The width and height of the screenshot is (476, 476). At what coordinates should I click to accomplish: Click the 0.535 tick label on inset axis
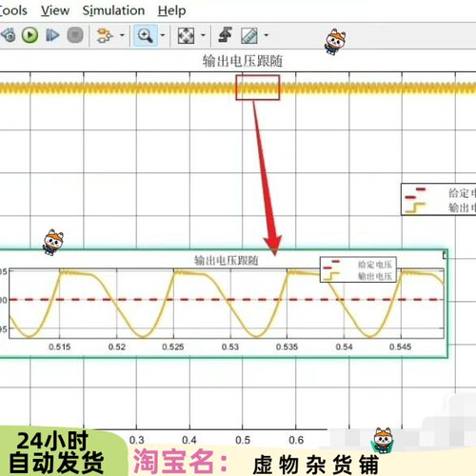287,347
